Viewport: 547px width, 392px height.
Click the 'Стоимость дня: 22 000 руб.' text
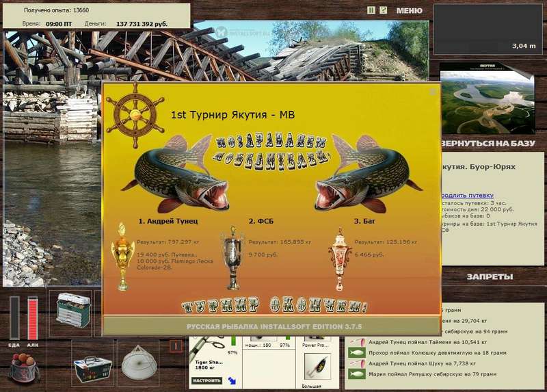click(x=477, y=209)
